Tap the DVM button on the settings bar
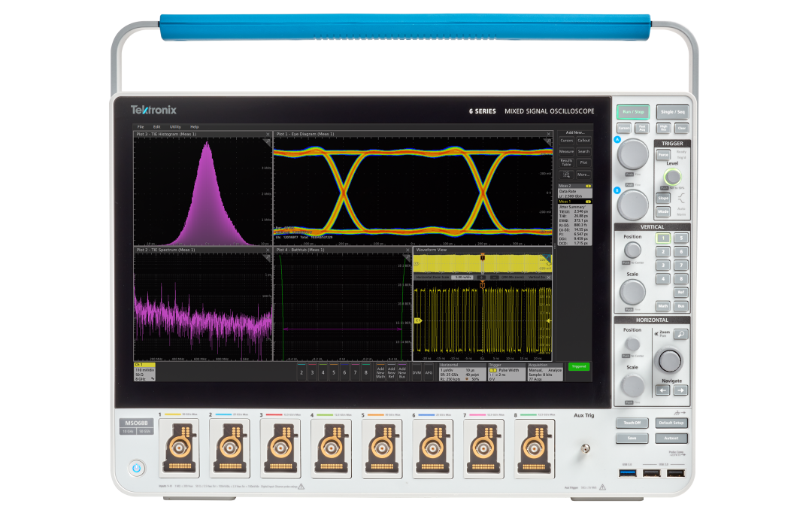Viewport: 812px width, 519px height. tap(417, 372)
